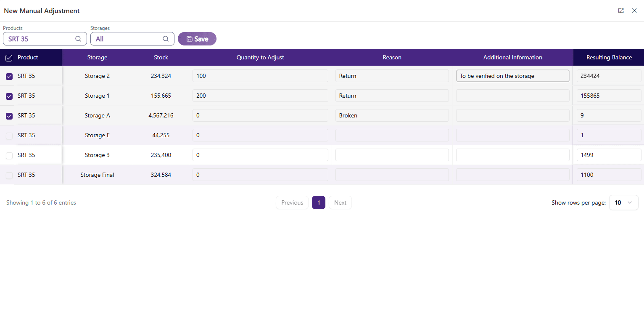The width and height of the screenshot is (644, 317).
Task: Go to page 1 in pagination
Action: click(318, 202)
